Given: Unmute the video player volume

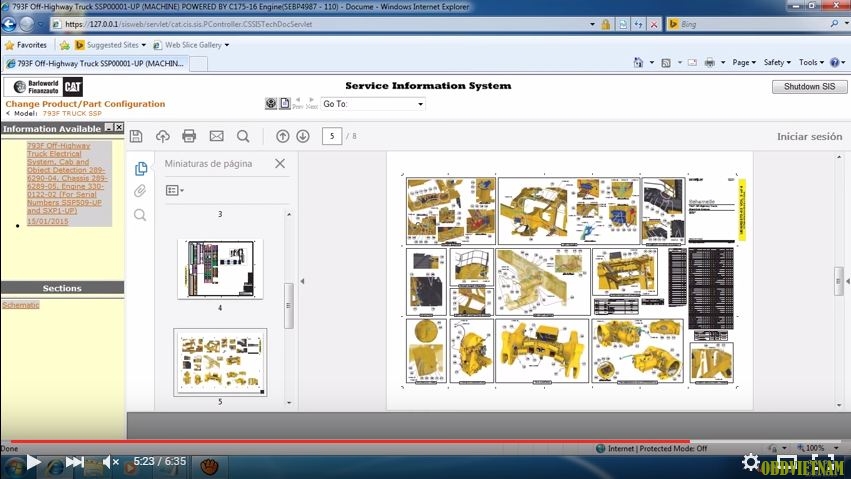Looking at the screenshot, I should tap(109, 462).
